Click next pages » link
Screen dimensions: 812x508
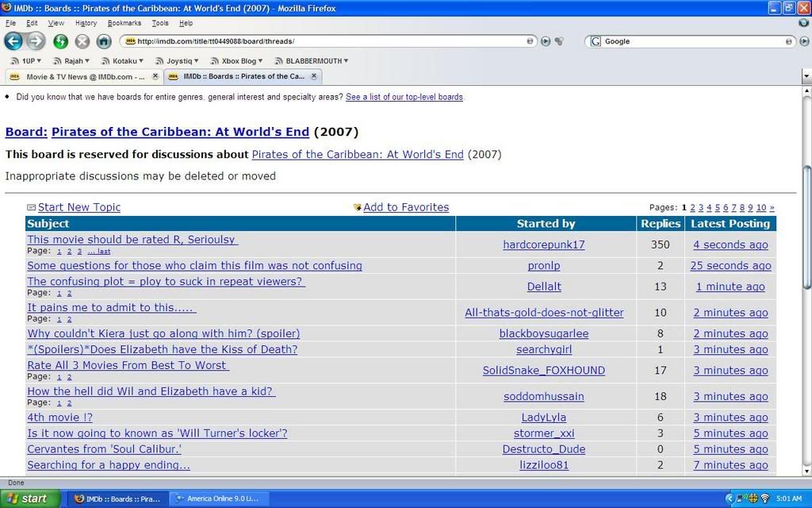pyautogui.click(x=772, y=207)
